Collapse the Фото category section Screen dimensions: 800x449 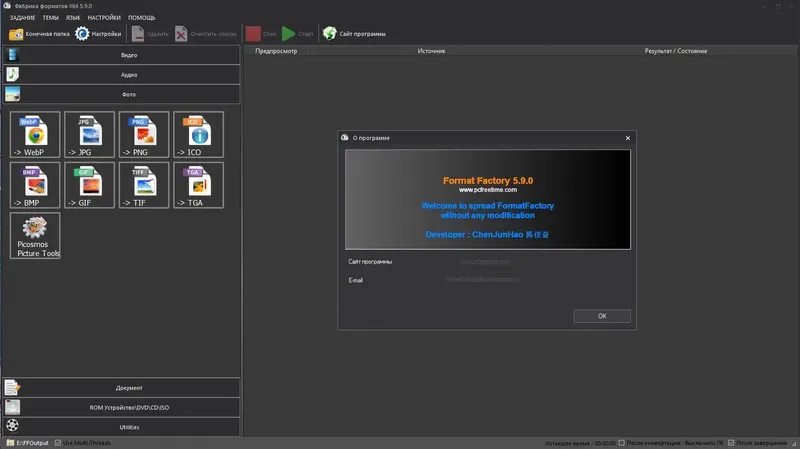coord(121,94)
